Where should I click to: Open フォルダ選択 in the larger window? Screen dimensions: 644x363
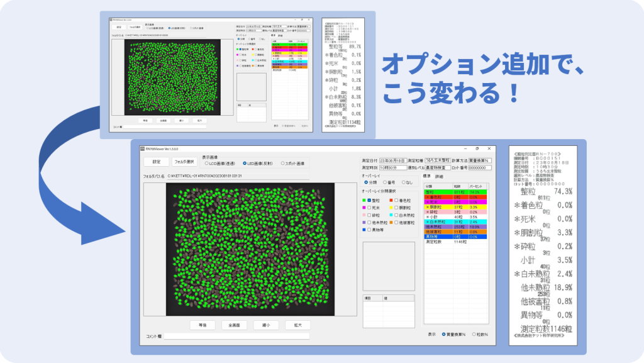pyautogui.click(x=183, y=162)
